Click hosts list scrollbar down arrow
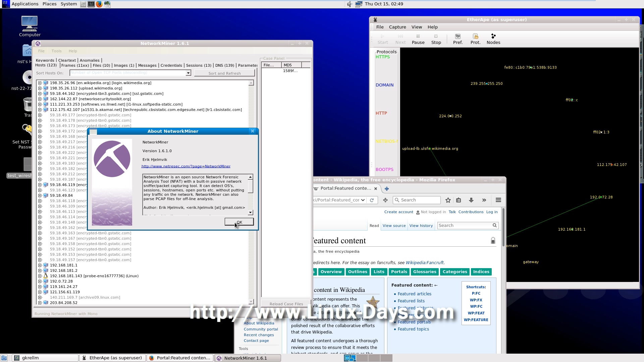The image size is (644, 362). 251,302
